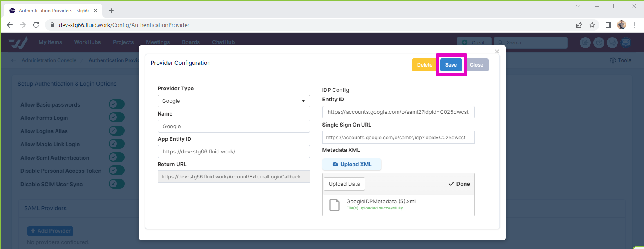
Task: Click the Chrome profile avatar
Action: (x=622, y=25)
